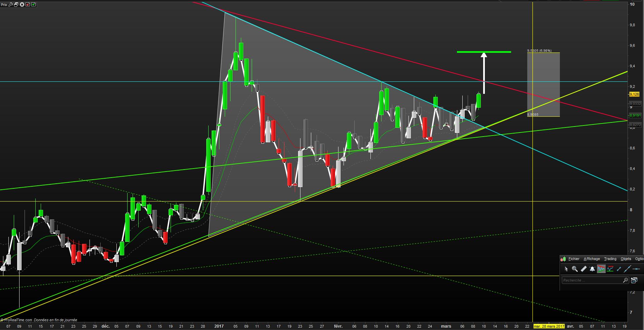The image size is (644, 330).
Task: Select the ruler measurement tool
Action: pos(583,269)
